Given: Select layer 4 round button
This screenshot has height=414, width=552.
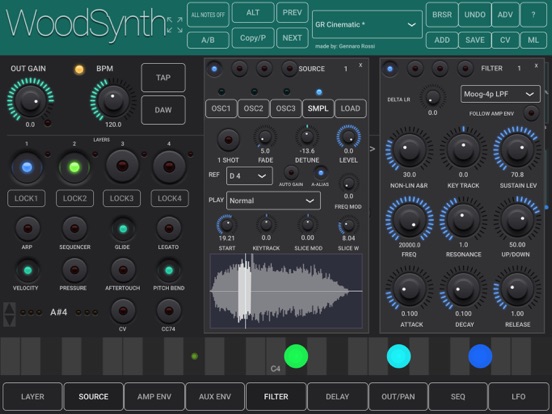Looking at the screenshot, I should coord(169,167).
